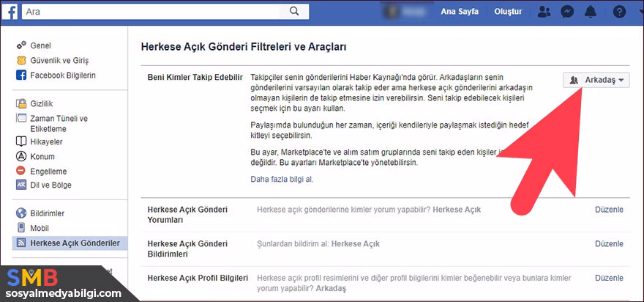Open the Arkadaş follower dropdown
644x302 pixels.
(596, 81)
